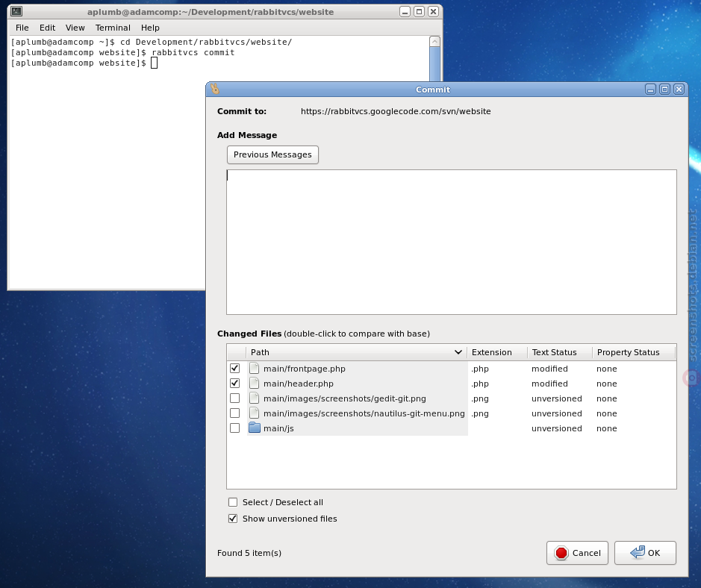Open Previous Messages list
This screenshot has width=701, height=588.
pyautogui.click(x=272, y=154)
